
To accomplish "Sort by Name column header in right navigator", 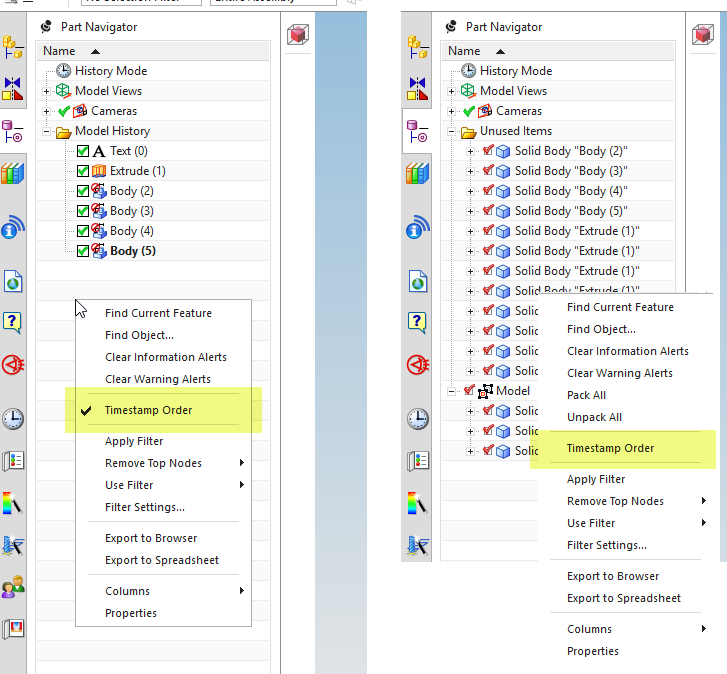I will [558, 51].
